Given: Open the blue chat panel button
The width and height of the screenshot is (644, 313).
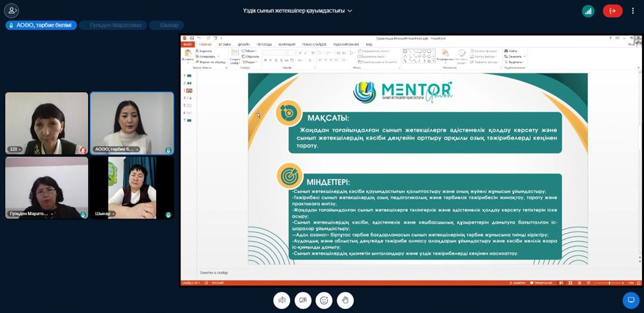Looking at the screenshot, I should (631, 300).
